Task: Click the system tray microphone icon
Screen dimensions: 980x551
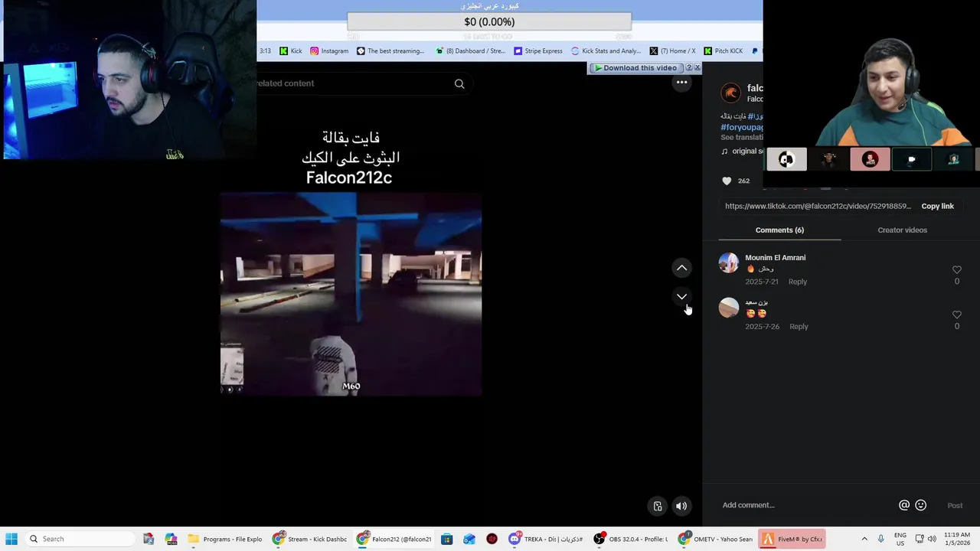Action: pos(880,539)
